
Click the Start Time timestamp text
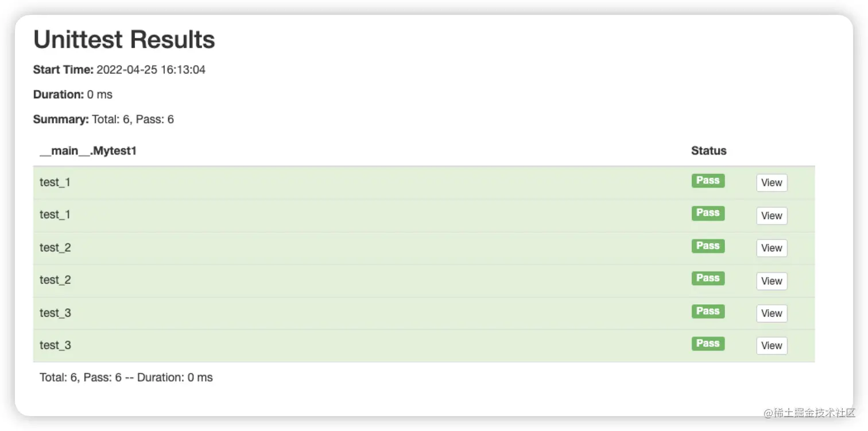(151, 70)
